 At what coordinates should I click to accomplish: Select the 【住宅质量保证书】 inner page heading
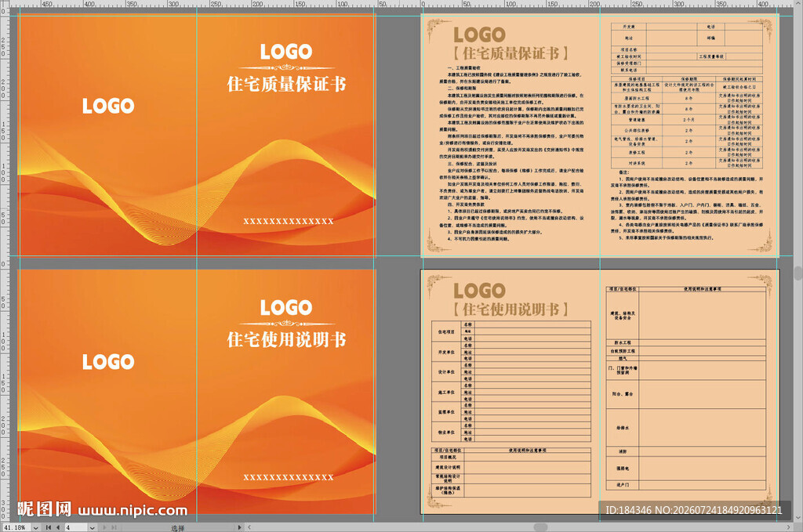pos(511,53)
